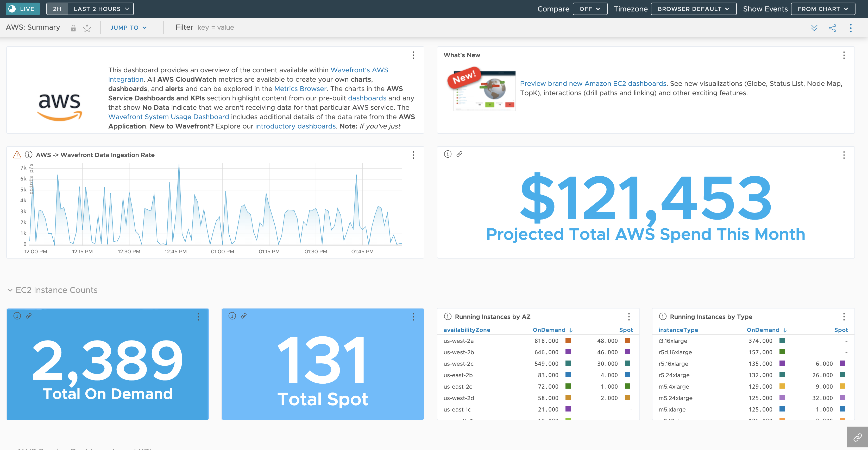The width and height of the screenshot is (868, 450).
Task: Click the dashboard lock icon
Action: [x=73, y=28]
